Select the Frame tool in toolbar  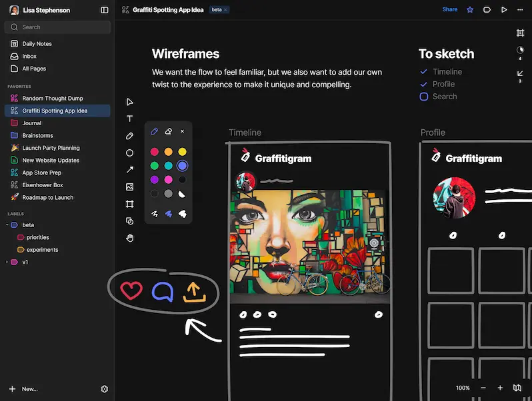(x=129, y=204)
